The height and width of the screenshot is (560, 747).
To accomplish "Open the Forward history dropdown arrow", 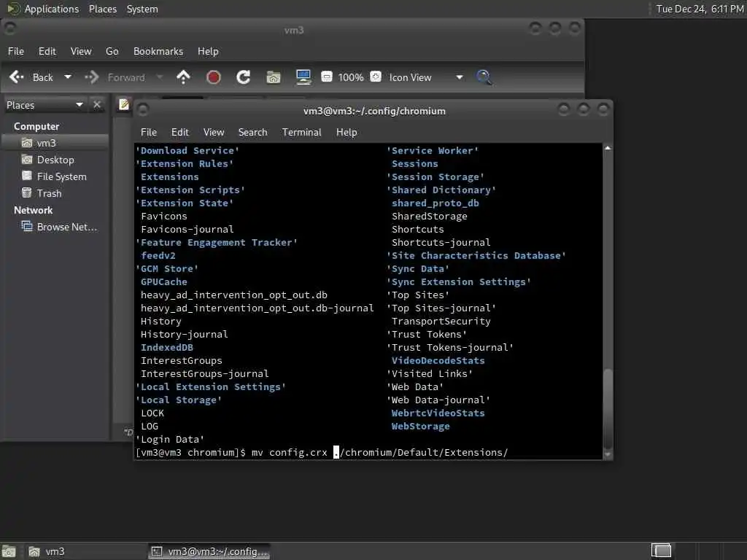I will 160,77.
